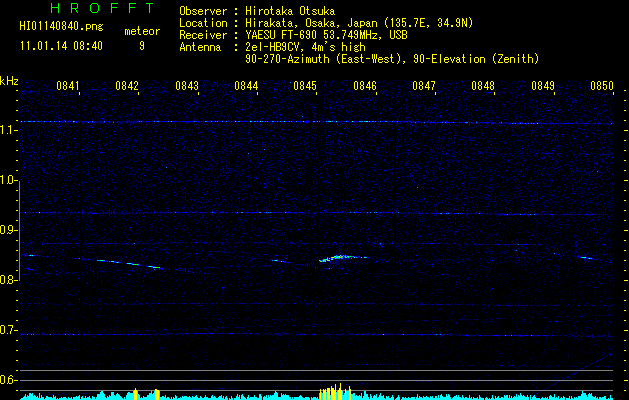Click the Azimuth and Elevation text line
The height and width of the screenshot is (400, 629).
click(392, 59)
